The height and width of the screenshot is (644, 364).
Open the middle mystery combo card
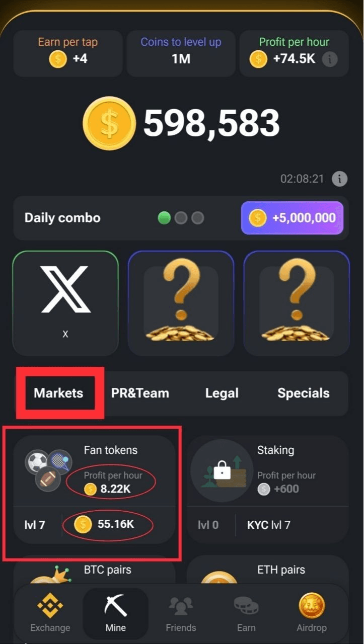[x=181, y=303]
